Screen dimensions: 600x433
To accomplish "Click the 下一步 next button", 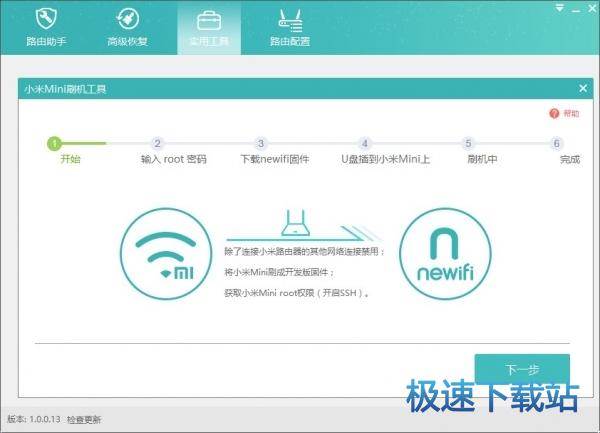I will [x=522, y=369].
